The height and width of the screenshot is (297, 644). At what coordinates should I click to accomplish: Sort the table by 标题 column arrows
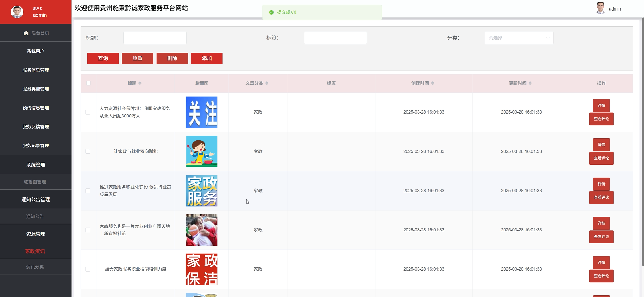point(140,83)
